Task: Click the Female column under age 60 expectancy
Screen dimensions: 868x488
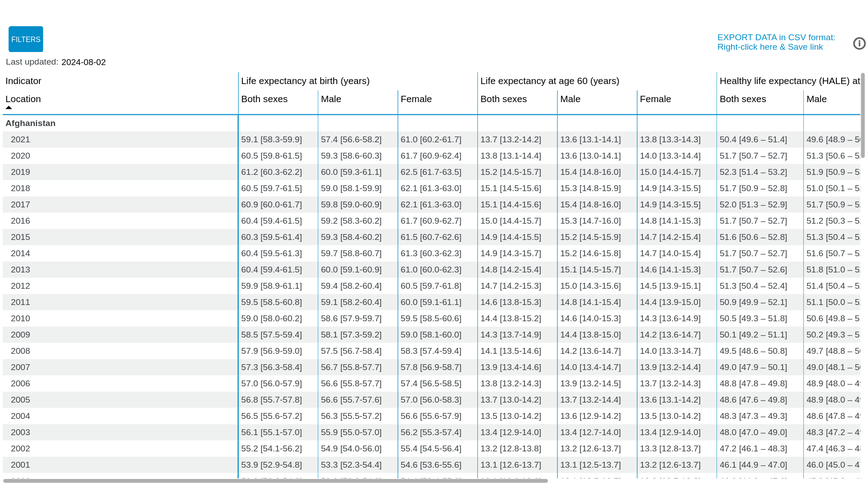Action: click(655, 99)
